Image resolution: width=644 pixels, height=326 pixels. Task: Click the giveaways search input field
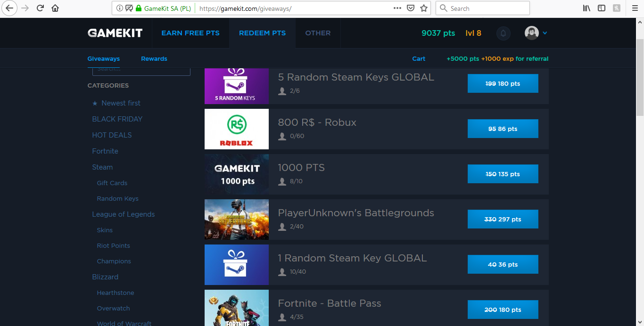pos(141,71)
